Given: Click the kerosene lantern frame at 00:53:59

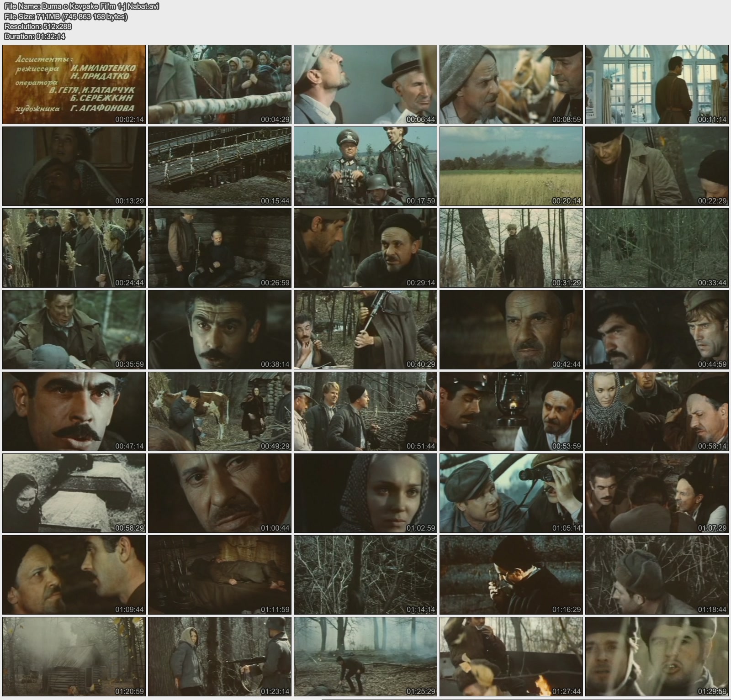Looking at the screenshot, I should [x=511, y=411].
